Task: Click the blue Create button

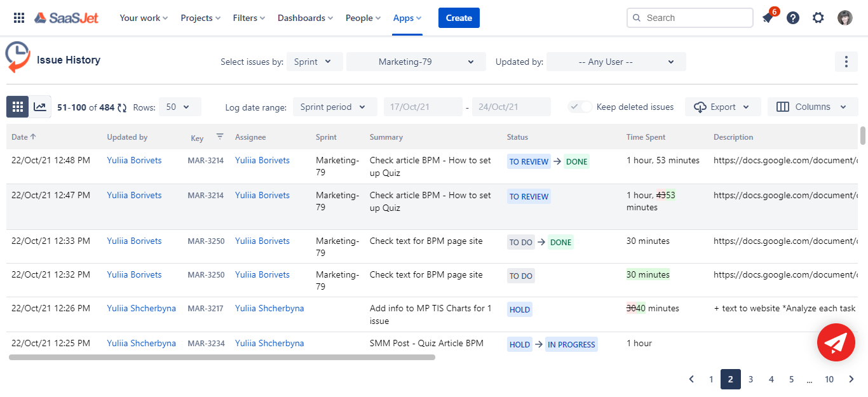Action: [x=459, y=18]
